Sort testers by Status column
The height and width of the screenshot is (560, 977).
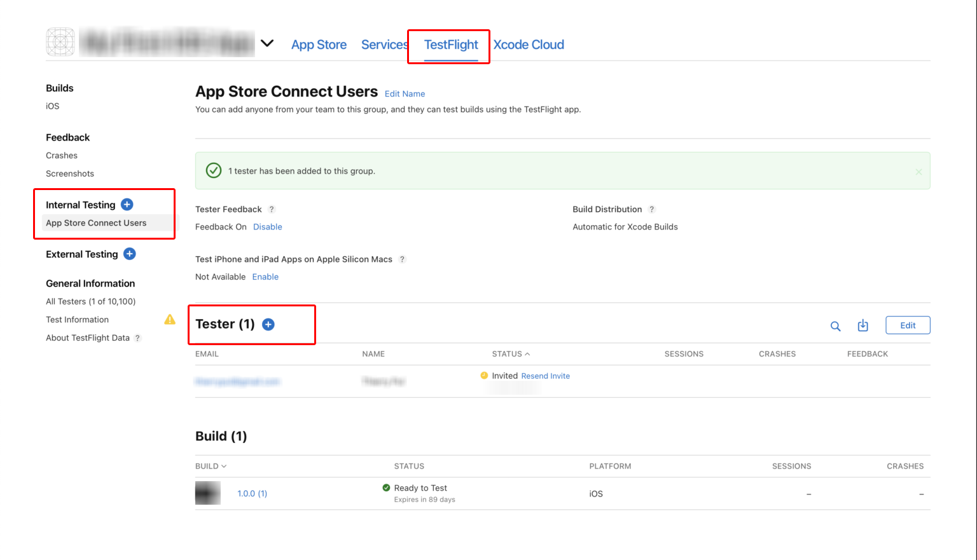click(x=511, y=354)
